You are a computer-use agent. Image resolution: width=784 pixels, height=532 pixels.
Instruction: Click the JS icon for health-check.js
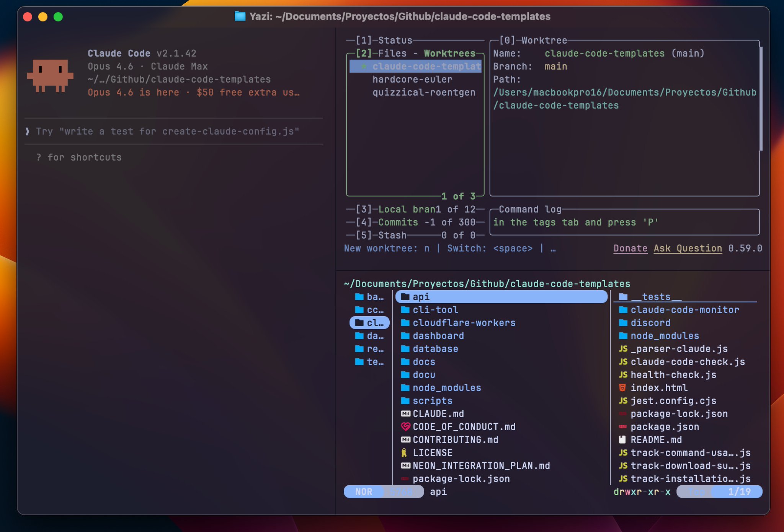coord(623,375)
